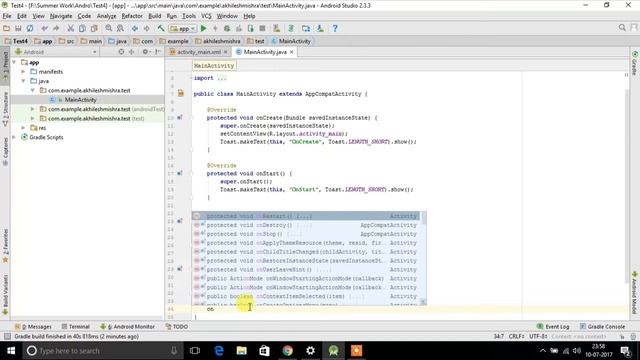This screenshot has width=640, height=360.
Task: Open Chrome from the taskbar
Action: pyautogui.click(x=288, y=351)
